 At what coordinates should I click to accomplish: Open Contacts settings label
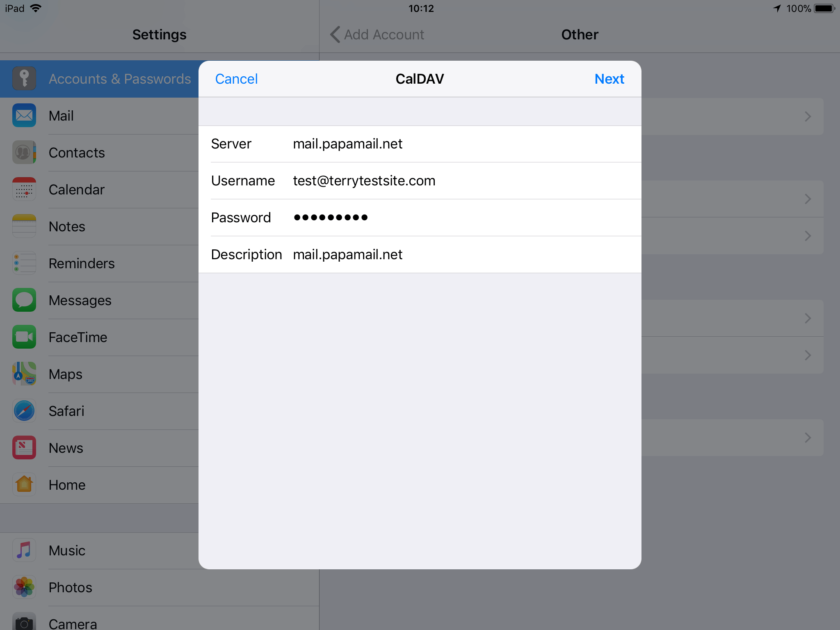click(x=77, y=153)
